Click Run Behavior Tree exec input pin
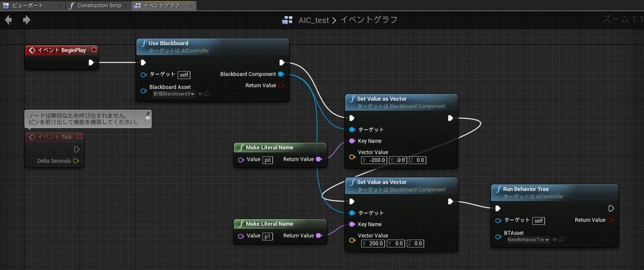The image size is (644, 270). pos(499,208)
